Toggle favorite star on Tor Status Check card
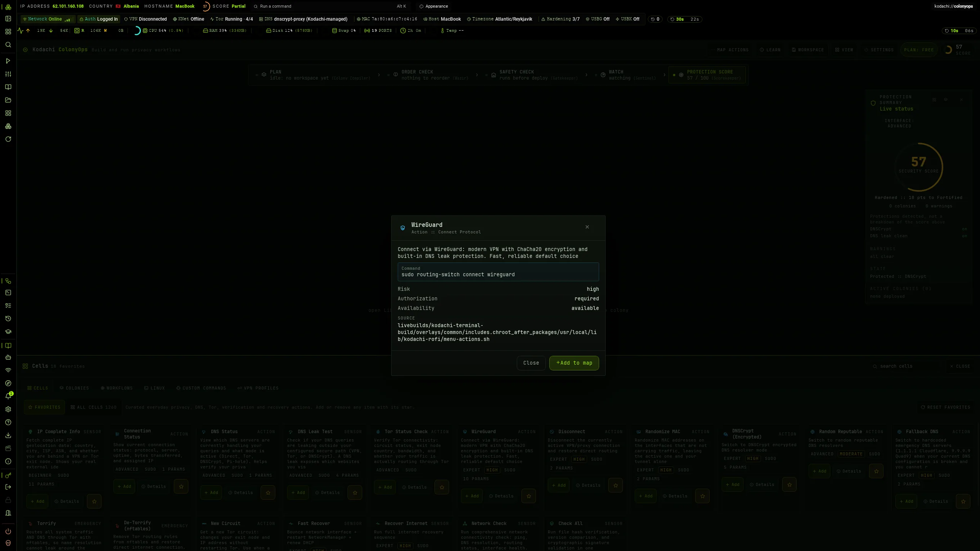This screenshot has width=980, height=551. 442,487
